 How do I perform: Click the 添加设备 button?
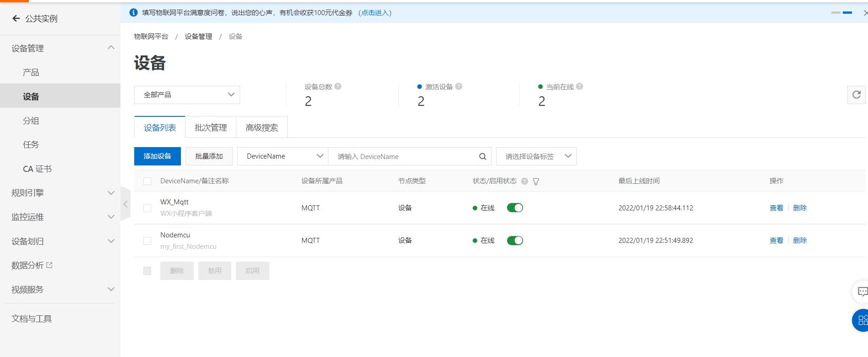(158, 156)
